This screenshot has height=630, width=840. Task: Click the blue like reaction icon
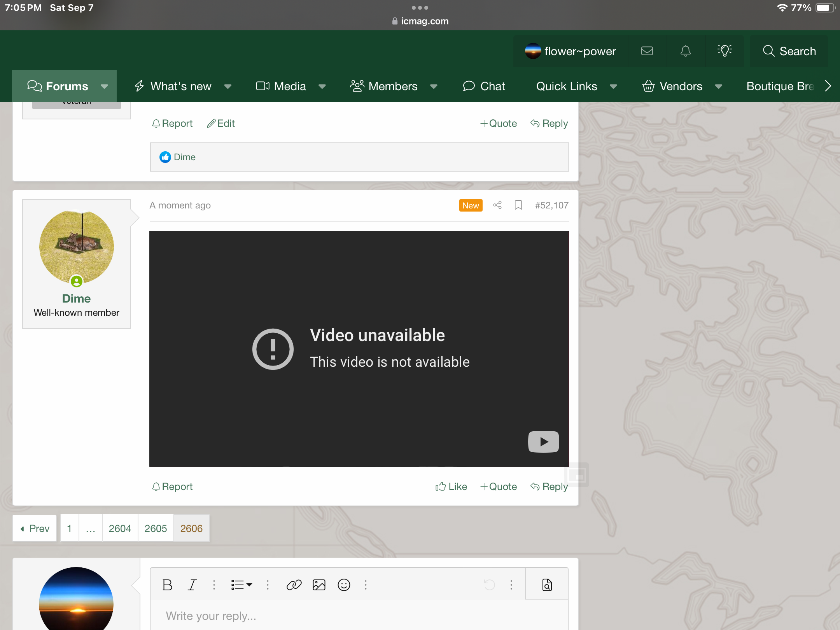(165, 157)
